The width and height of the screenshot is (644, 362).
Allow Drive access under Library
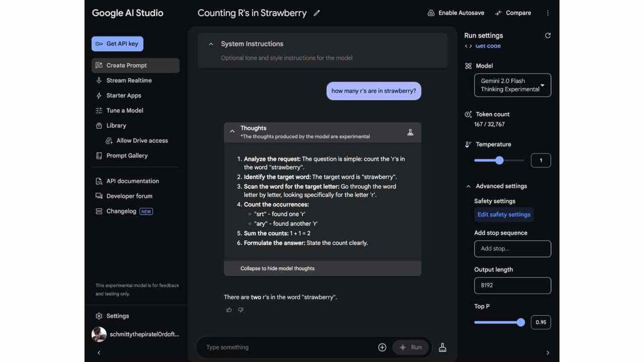tap(142, 141)
